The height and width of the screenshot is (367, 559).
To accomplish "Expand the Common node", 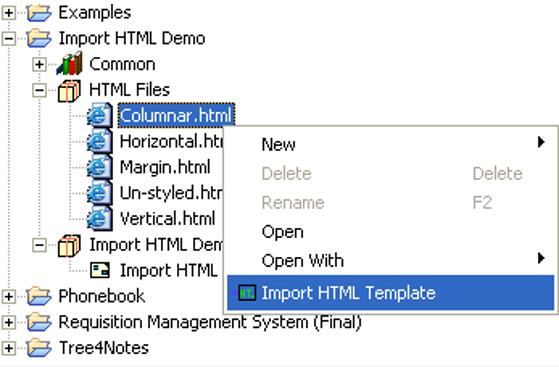I will point(39,65).
